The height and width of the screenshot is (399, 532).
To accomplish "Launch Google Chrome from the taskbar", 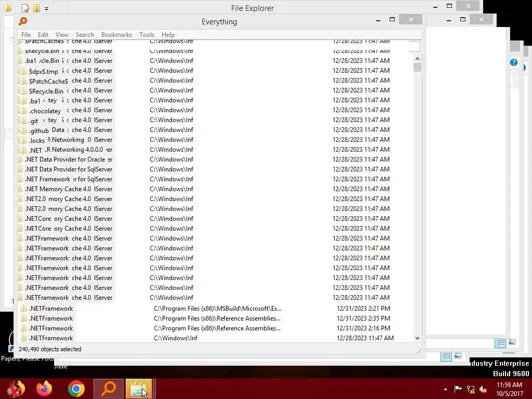I will [76, 389].
